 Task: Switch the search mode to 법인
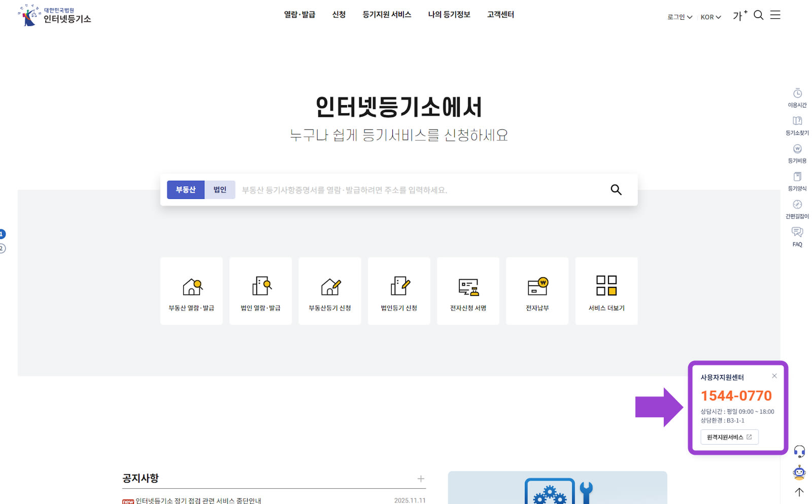point(220,189)
